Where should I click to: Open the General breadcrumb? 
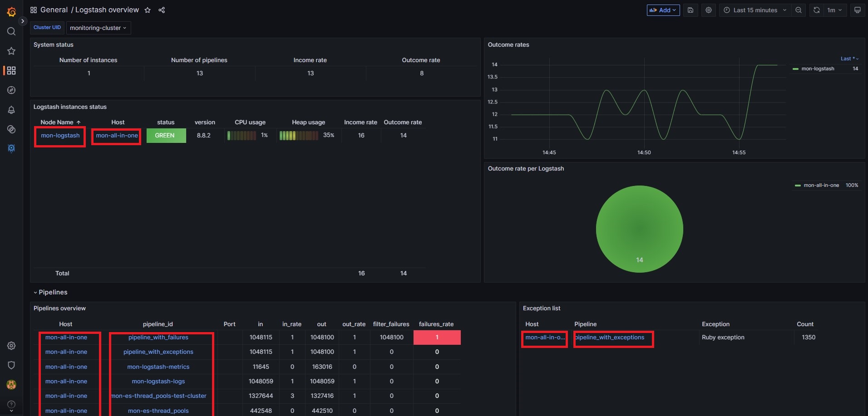54,10
